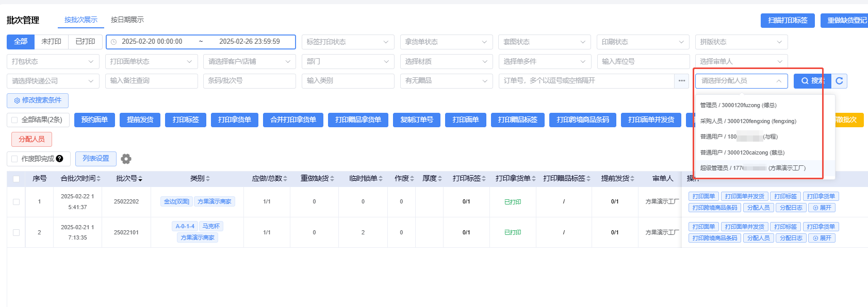The height and width of the screenshot is (307, 868).
Task: Open the 印刷状态 dropdown
Action: click(x=643, y=42)
